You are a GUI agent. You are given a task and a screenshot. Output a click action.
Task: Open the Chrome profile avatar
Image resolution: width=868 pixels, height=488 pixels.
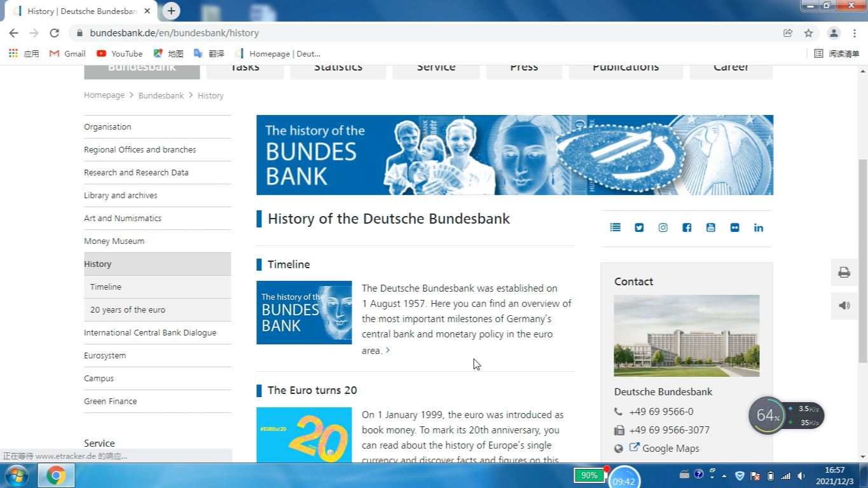click(834, 33)
